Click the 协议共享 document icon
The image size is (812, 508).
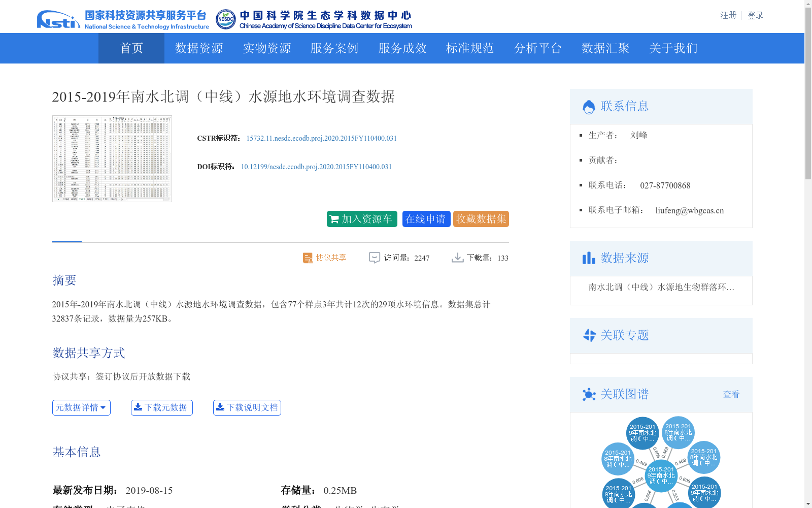[308, 258]
